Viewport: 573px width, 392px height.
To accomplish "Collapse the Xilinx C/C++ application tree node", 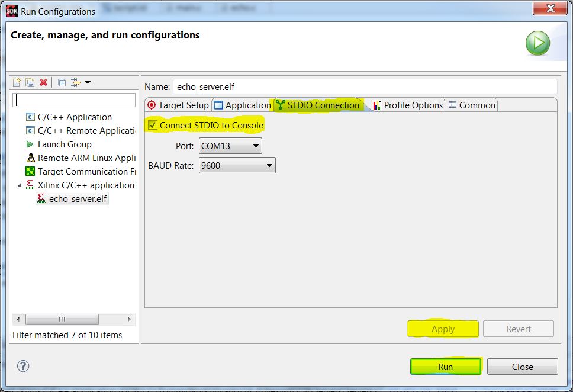I will (20, 185).
